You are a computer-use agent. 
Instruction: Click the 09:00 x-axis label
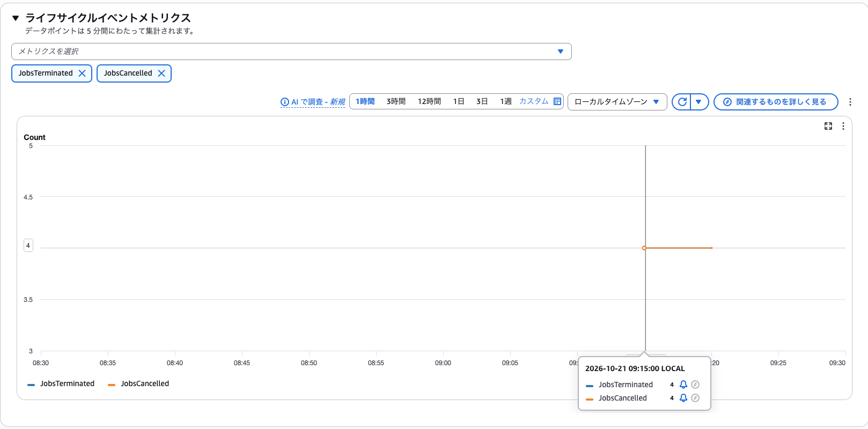443,363
